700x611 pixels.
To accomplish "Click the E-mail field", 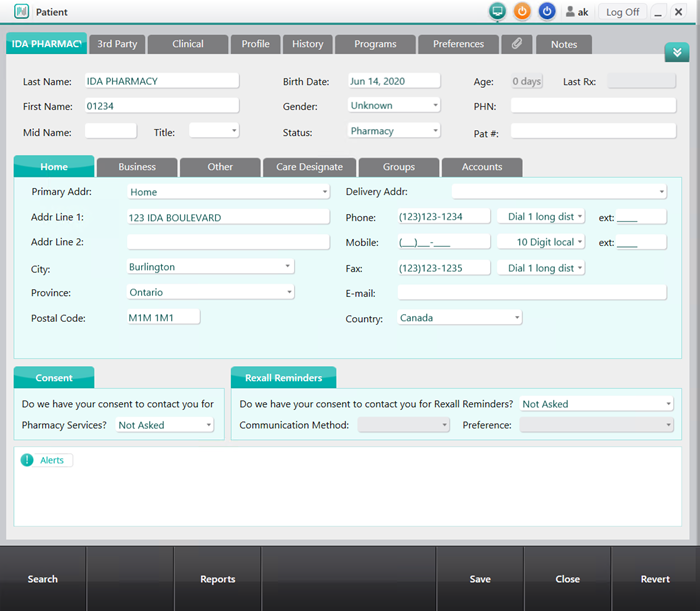I will pyautogui.click(x=532, y=293).
